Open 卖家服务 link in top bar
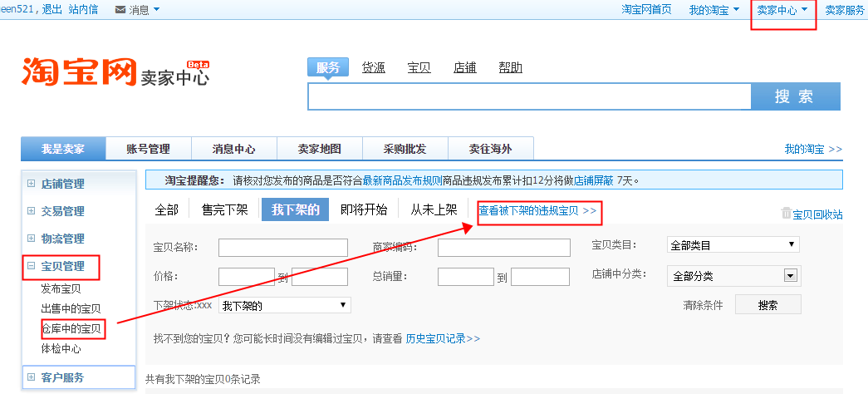 [846, 10]
